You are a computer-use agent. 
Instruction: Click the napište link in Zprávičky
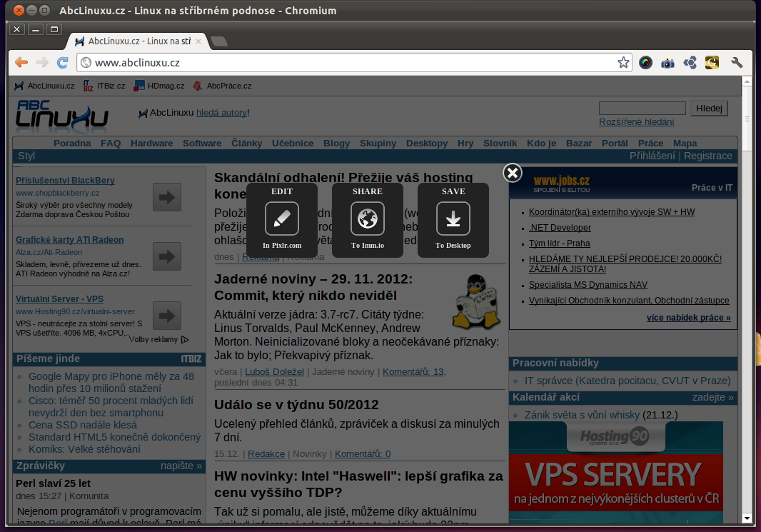[181, 466]
